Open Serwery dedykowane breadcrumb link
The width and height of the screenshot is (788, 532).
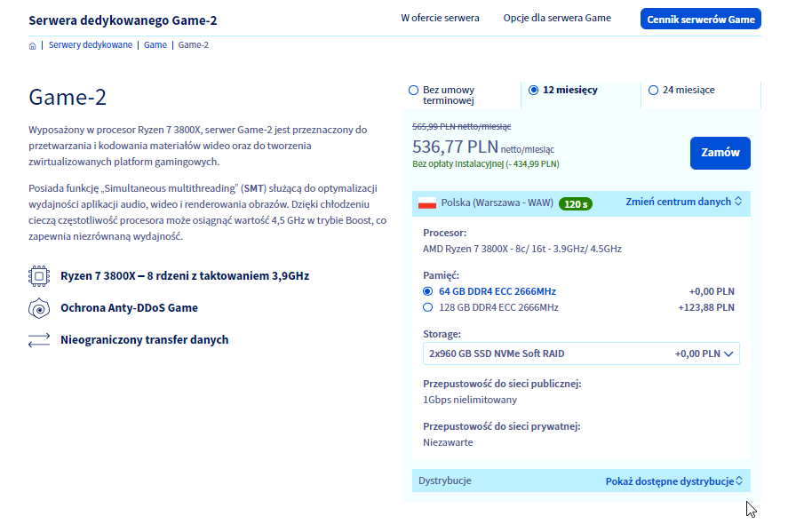(x=91, y=44)
